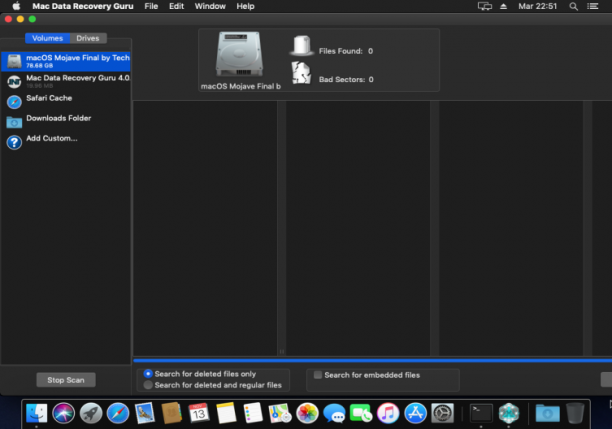This screenshot has width=612, height=429.
Task: Click the Bad Sectors torn page icon
Action: click(x=301, y=73)
